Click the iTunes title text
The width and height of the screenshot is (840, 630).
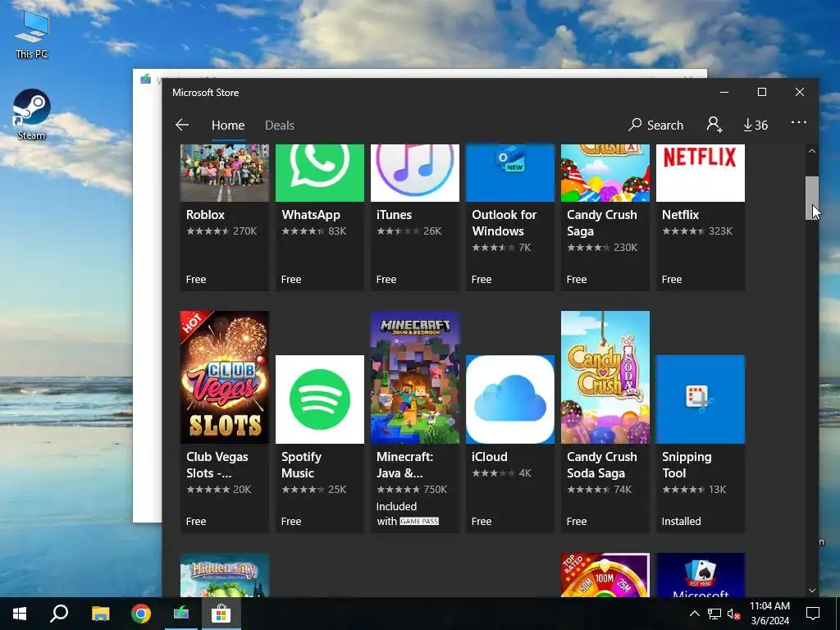(x=394, y=215)
